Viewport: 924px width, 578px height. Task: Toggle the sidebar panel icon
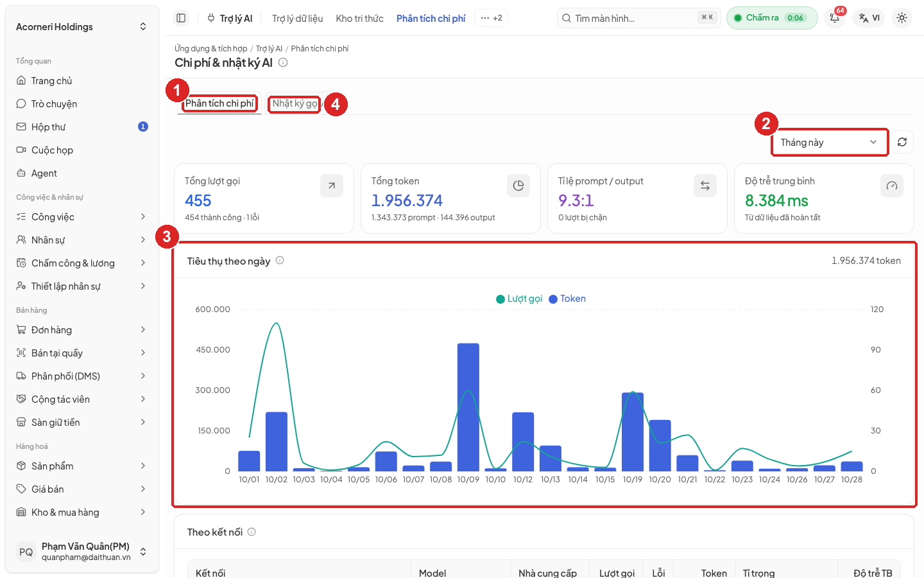[x=181, y=18]
